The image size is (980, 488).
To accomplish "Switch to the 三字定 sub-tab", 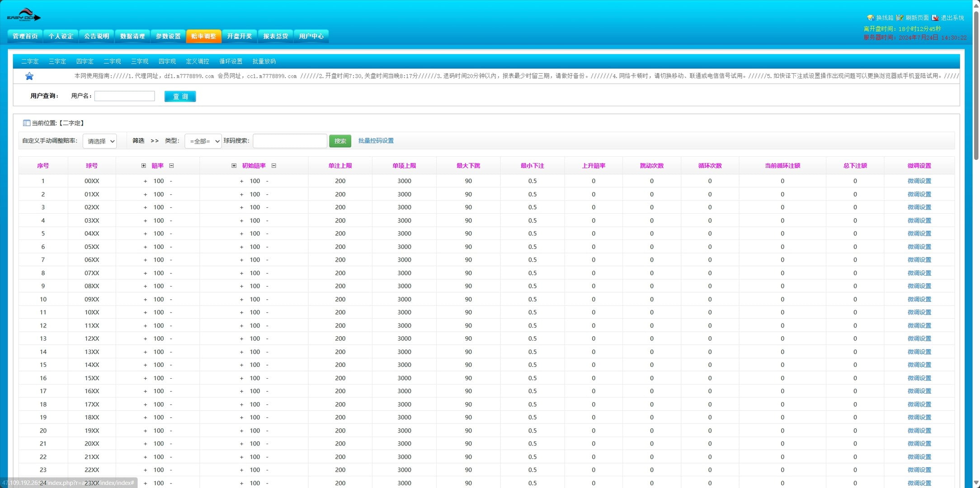I will point(57,61).
